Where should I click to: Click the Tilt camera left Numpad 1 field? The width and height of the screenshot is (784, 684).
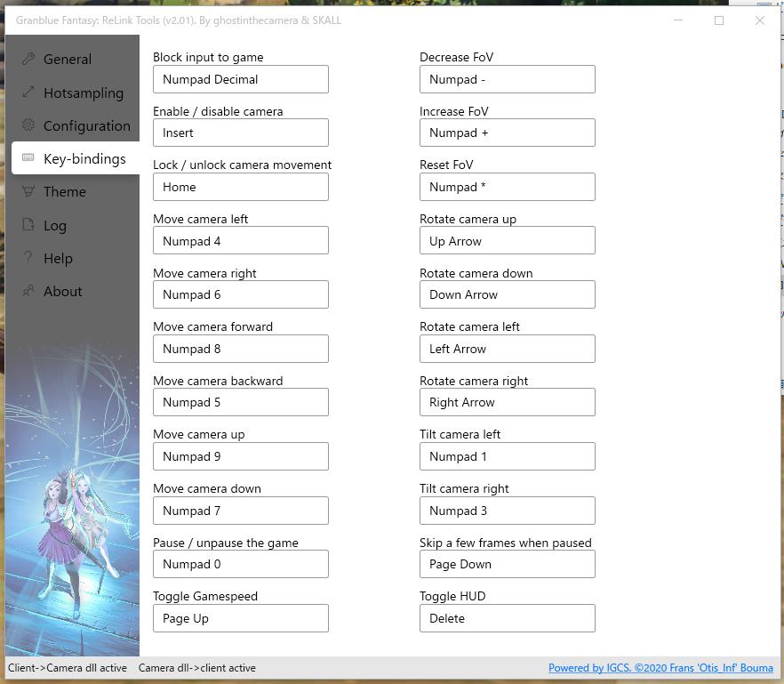pyautogui.click(x=507, y=455)
